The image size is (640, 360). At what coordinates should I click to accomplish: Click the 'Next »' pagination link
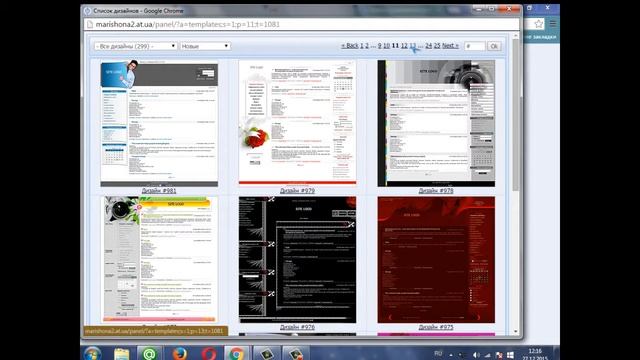[x=451, y=46]
